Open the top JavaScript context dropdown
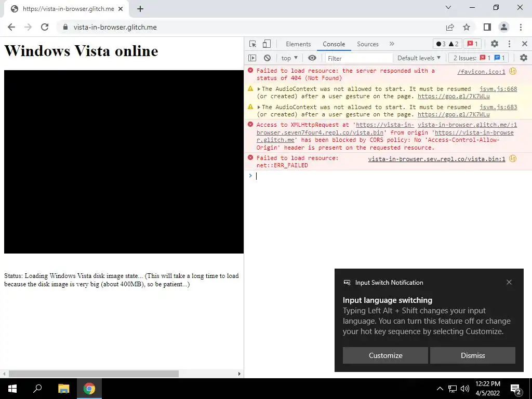532x399 pixels. [x=289, y=58]
